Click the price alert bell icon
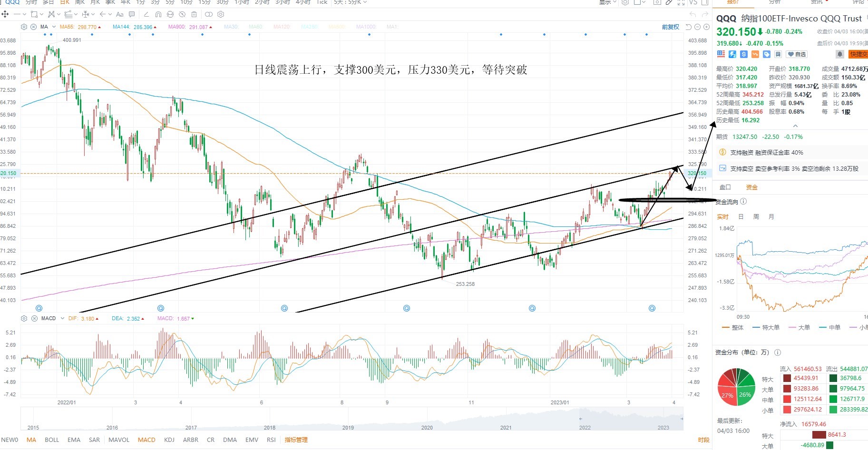This screenshot has width=868, height=450. point(840,54)
